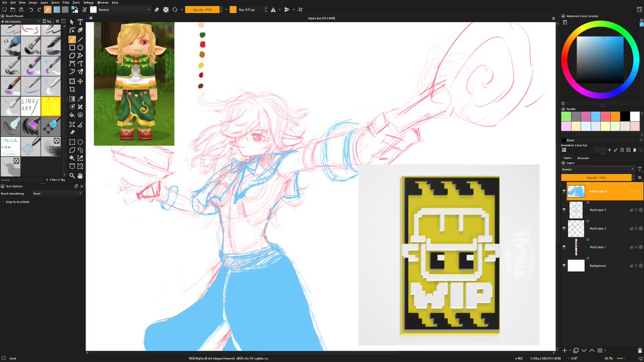Select the Rectangular Selection tool
The width and height of the screenshot is (644, 362).
point(72,142)
